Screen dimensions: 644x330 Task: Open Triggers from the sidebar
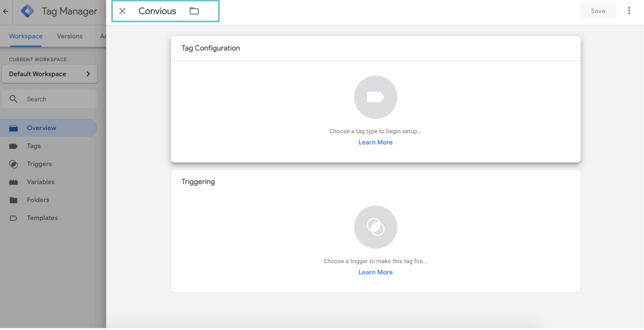tap(39, 164)
